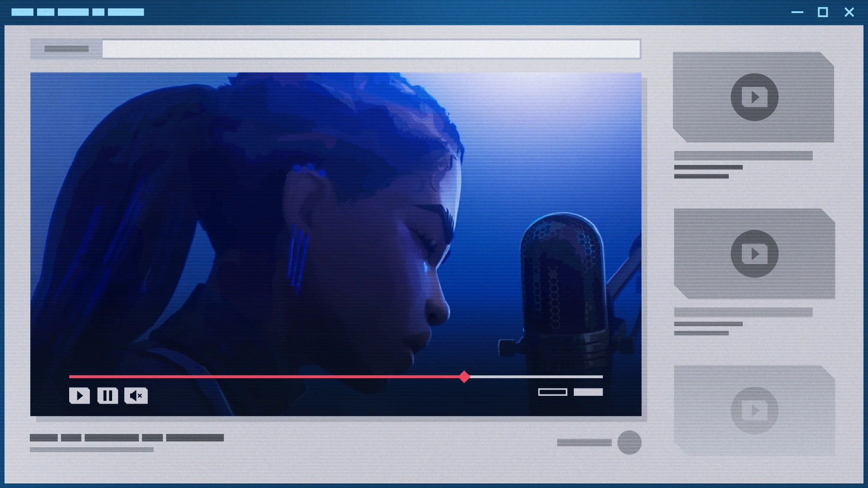Click the outlined rectangle button in player

tap(552, 392)
